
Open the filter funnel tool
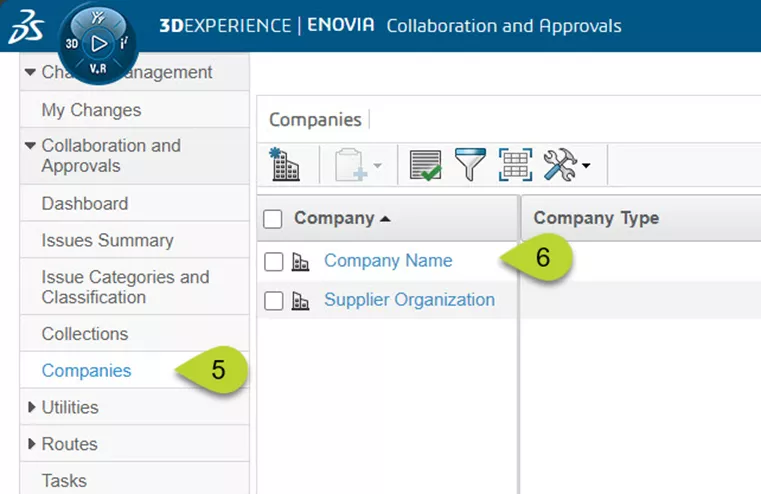click(x=470, y=165)
